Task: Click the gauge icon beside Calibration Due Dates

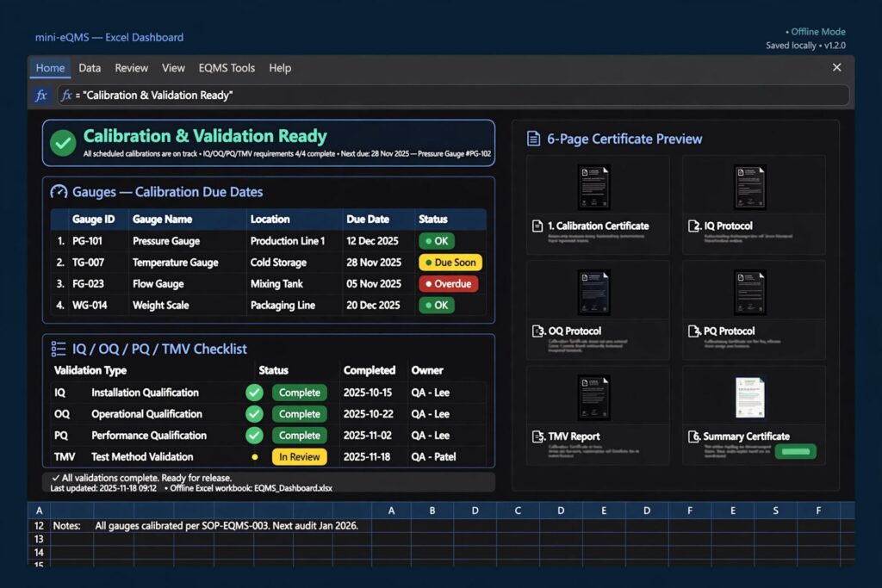Action: click(x=59, y=192)
